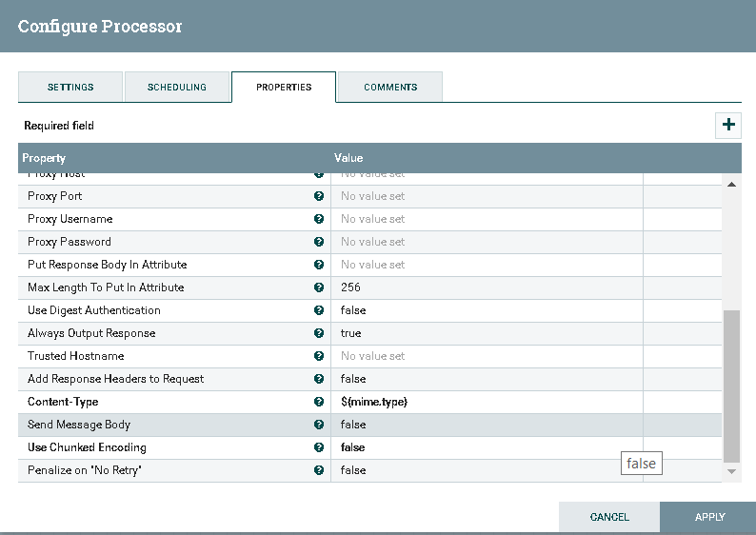Show help for Max Length To Put In Attribute
The height and width of the screenshot is (535, 756).
[319, 287]
